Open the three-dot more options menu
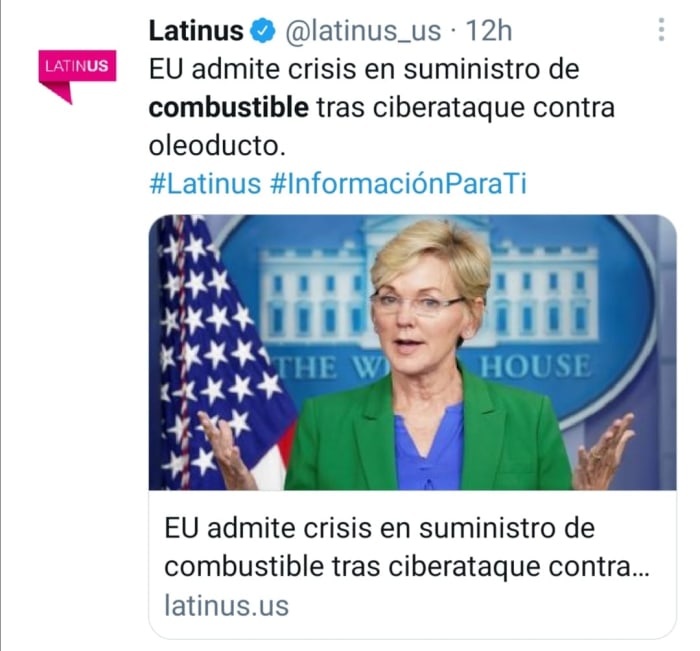700x651 pixels. pos(661,30)
